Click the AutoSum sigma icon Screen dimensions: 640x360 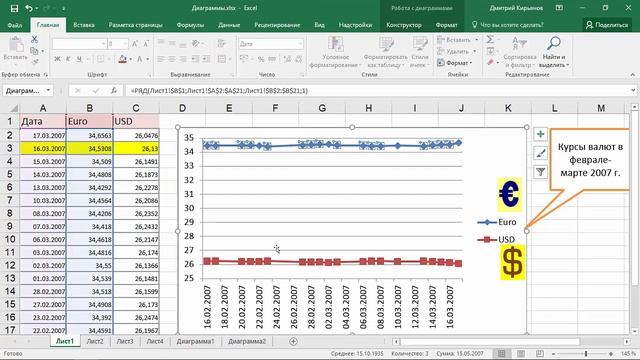tap(490, 40)
